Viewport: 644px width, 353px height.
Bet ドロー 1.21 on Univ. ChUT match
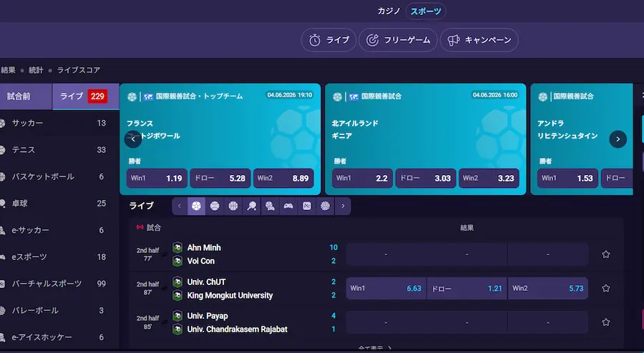(467, 288)
